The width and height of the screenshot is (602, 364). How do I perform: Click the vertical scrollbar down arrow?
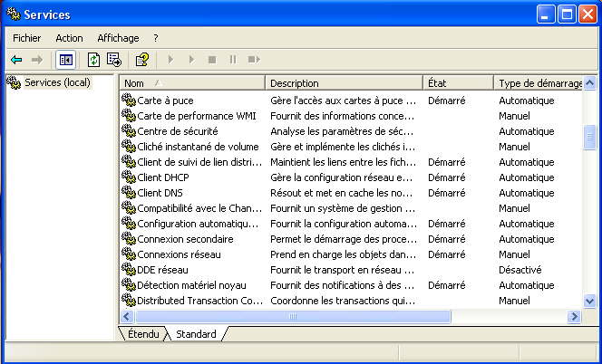590,301
